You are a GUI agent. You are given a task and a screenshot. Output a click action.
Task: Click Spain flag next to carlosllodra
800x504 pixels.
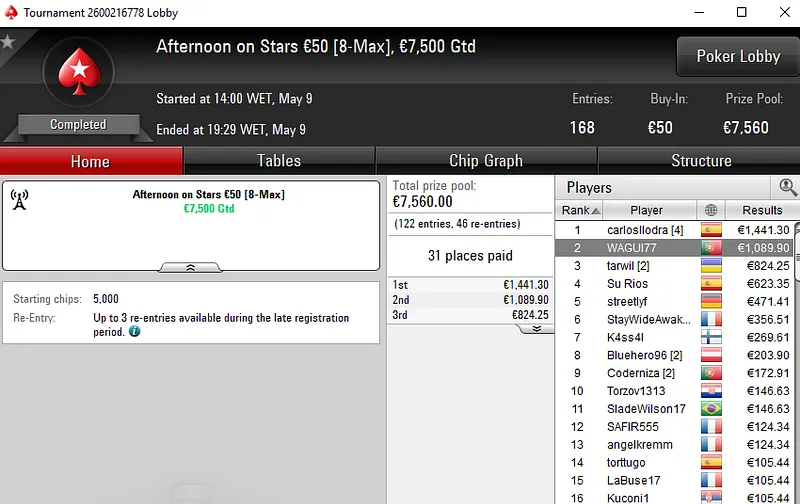711,230
